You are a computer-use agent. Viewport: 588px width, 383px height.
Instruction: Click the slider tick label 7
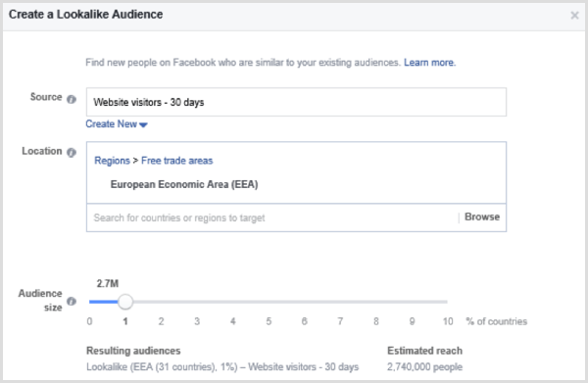click(x=340, y=321)
